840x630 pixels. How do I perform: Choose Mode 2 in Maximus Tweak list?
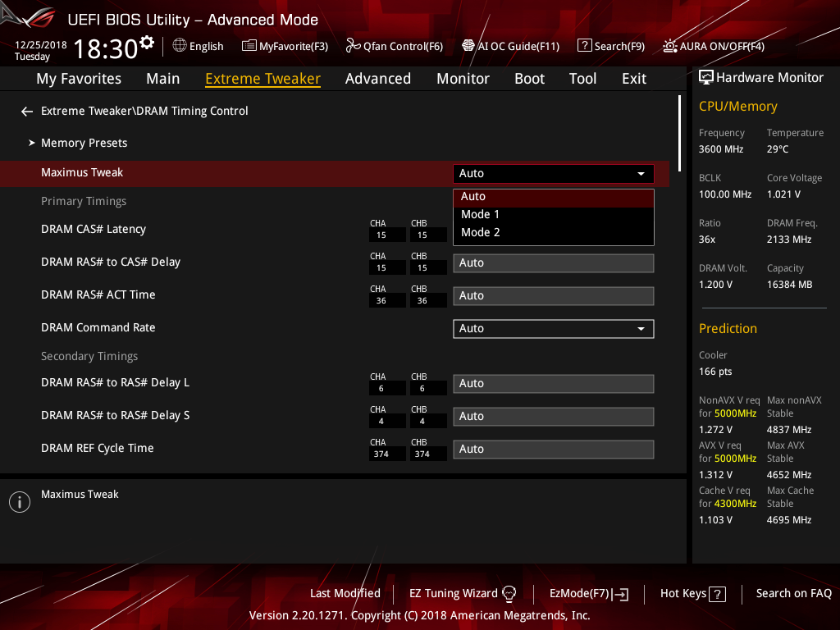[554, 232]
